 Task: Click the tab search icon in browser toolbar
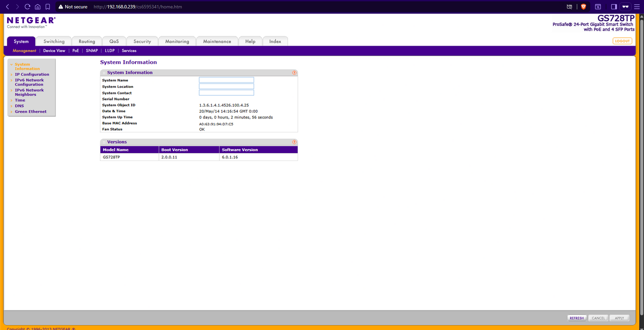[598, 7]
